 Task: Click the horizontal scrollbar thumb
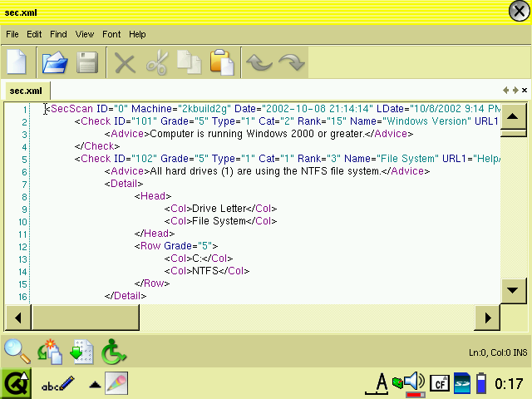85,318
